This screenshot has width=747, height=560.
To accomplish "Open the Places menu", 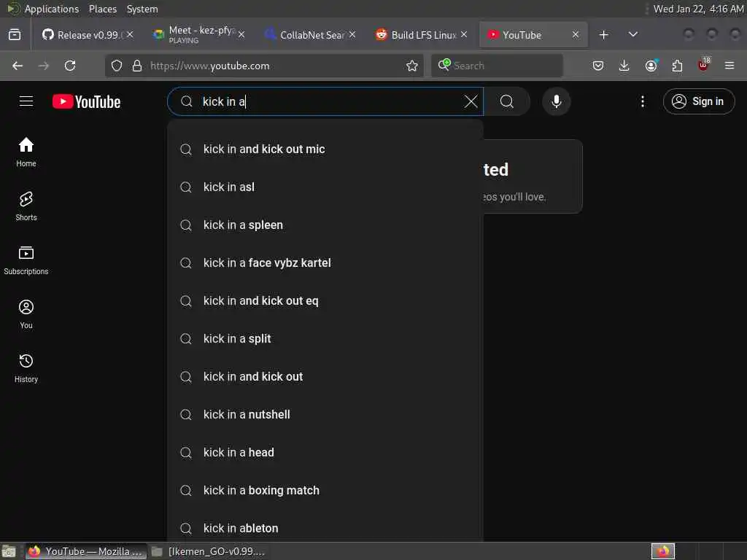I will click(103, 9).
